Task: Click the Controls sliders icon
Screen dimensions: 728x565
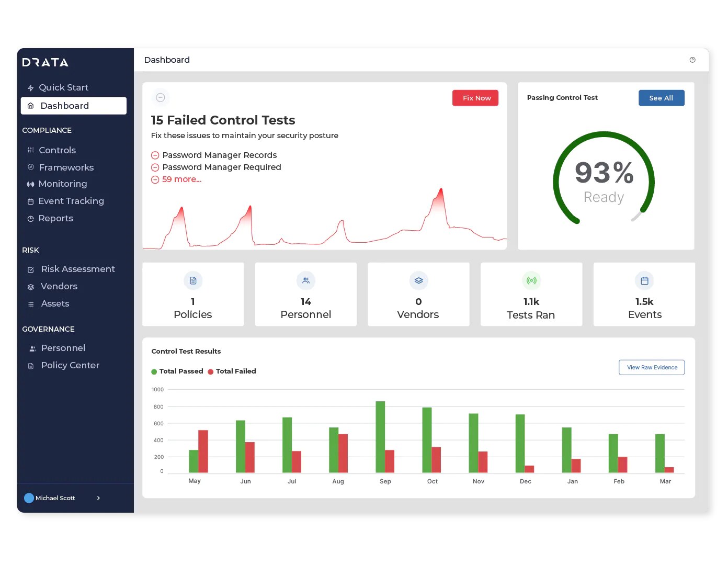Action: tap(31, 150)
